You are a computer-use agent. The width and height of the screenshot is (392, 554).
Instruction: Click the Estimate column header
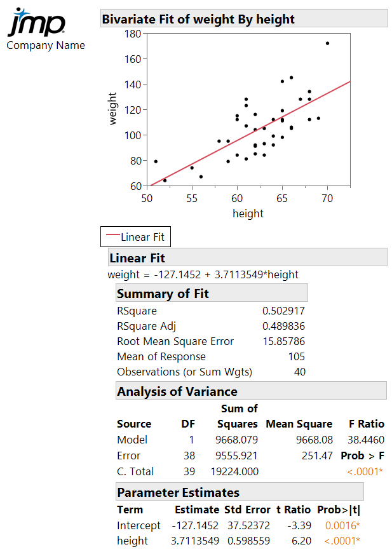tap(196, 510)
